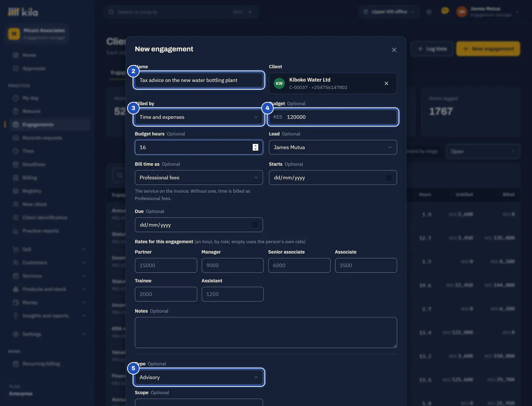Open the Bill time as dropdown
Image resolution: width=532 pixels, height=406 pixels.
199,178
